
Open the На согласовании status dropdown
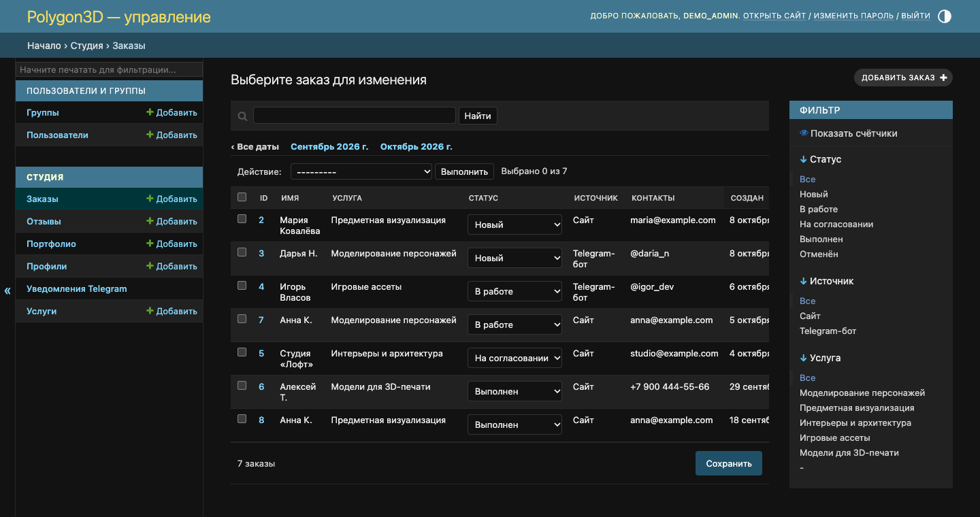[514, 358]
